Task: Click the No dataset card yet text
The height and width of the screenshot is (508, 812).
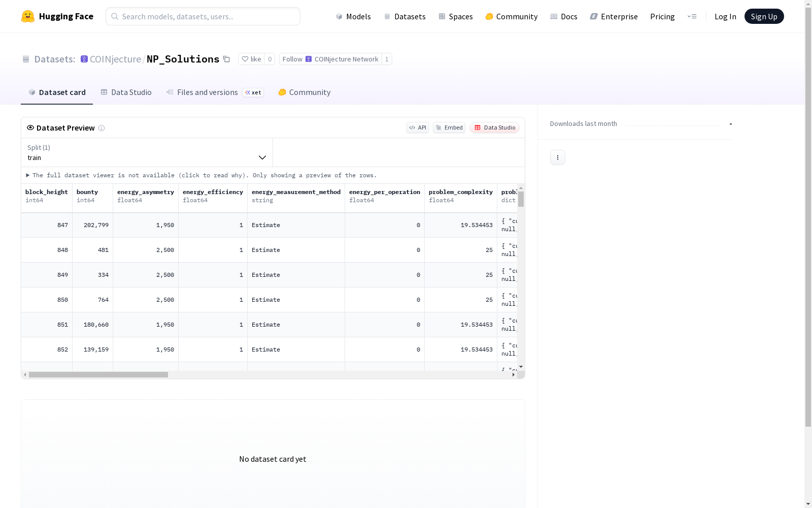Action: tap(273, 459)
